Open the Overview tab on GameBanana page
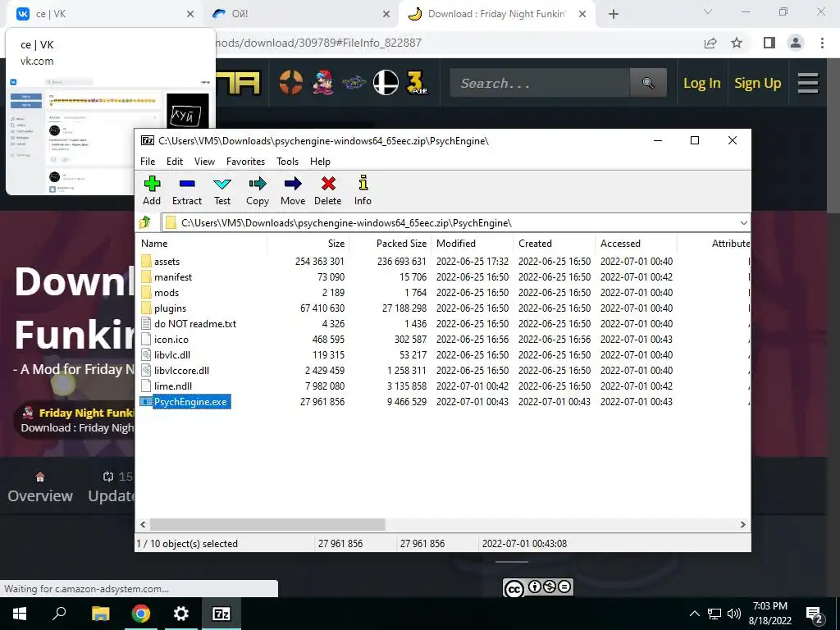This screenshot has width=840, height=630. click(x=40, y=487)
